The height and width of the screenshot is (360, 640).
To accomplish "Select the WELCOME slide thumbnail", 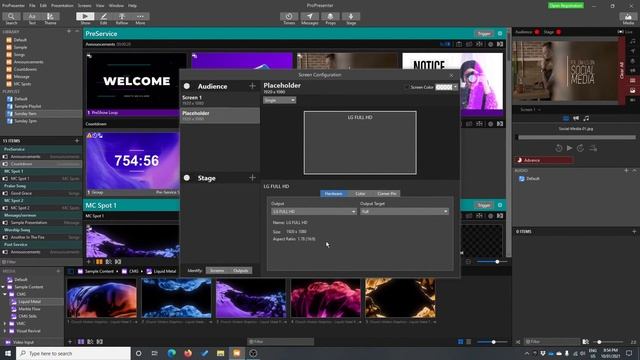I will (136, 84).
